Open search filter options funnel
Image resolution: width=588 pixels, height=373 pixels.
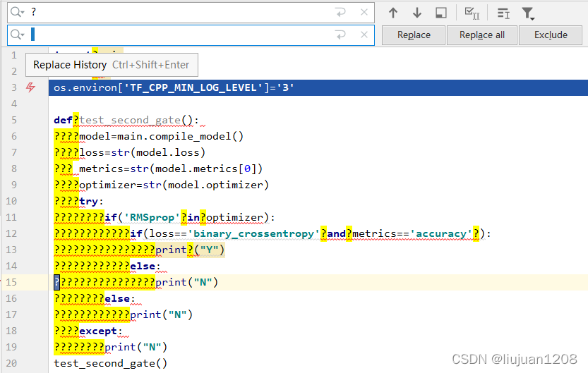pos(528,13)
